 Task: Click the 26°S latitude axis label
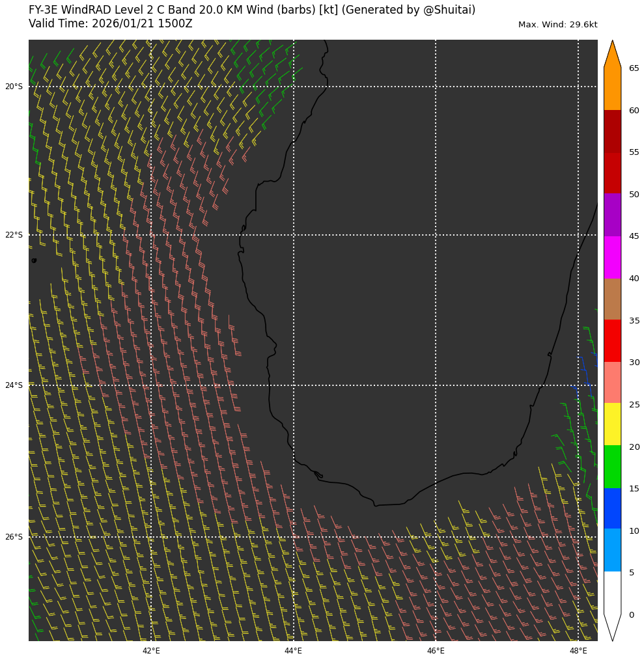tap(14, 537)
